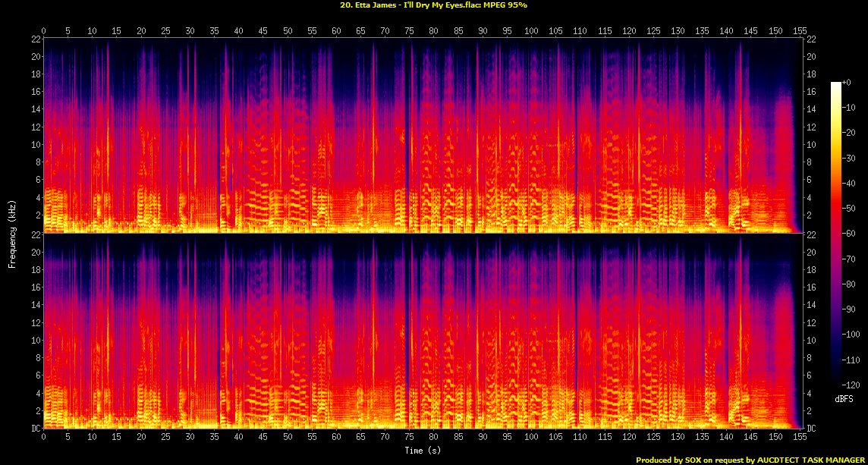The width and height of the screenshot is (868, 465).
Task: Click the lower channel spectrogram center
Action: click(423, 331)
